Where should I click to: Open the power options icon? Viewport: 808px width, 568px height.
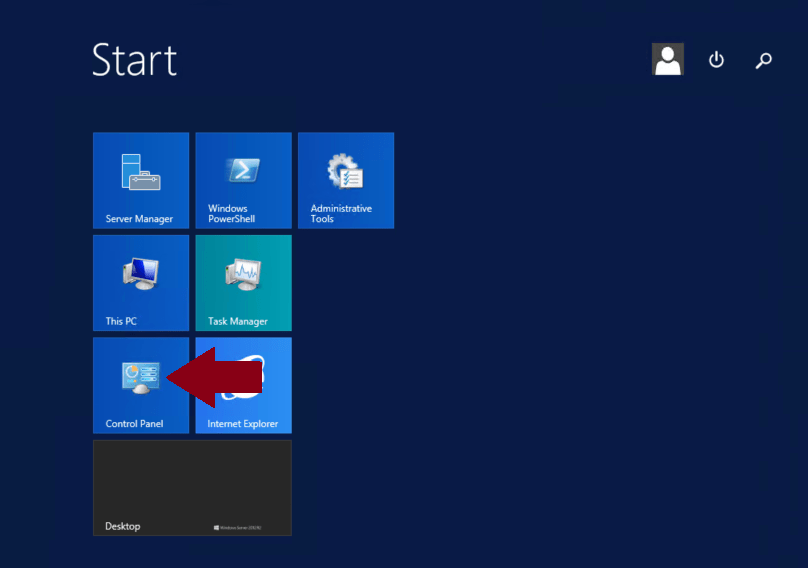pyautogui.click(x=716, y=60)
